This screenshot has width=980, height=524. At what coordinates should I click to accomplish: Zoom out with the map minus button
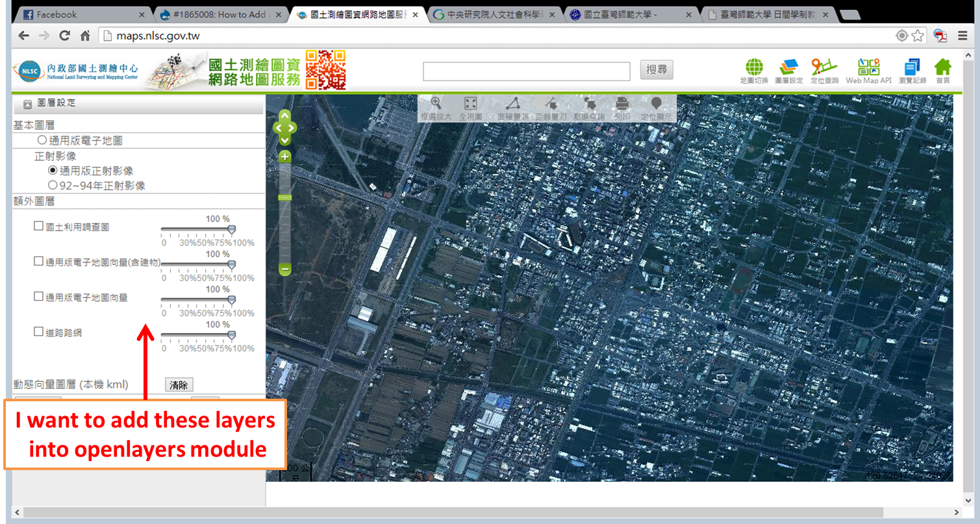285,269
